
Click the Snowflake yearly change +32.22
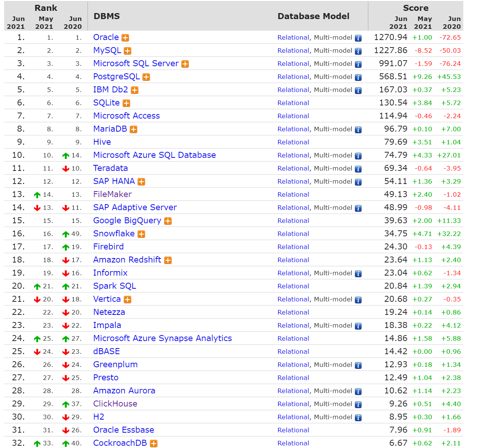click(449, 234)
